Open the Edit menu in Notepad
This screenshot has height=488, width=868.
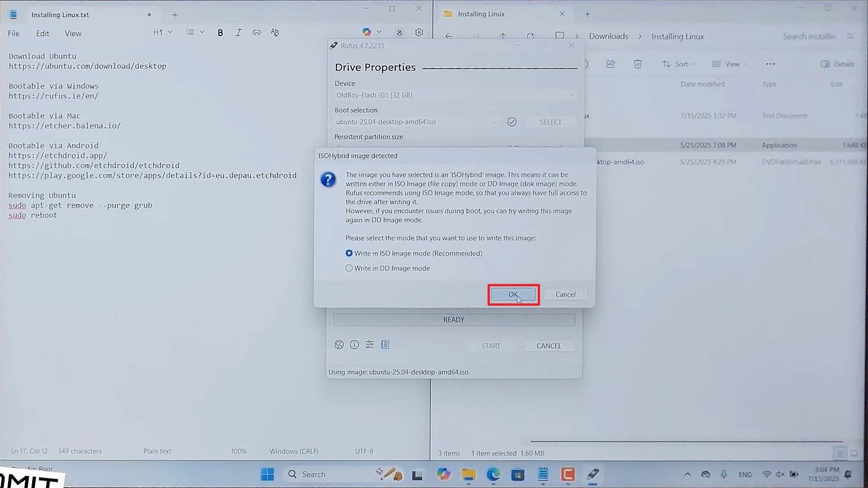coord(42,33)
